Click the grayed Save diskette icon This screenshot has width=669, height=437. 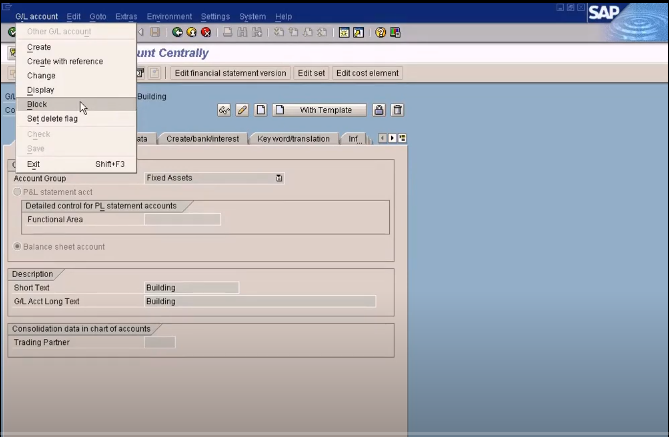click(x=155, y=32)
